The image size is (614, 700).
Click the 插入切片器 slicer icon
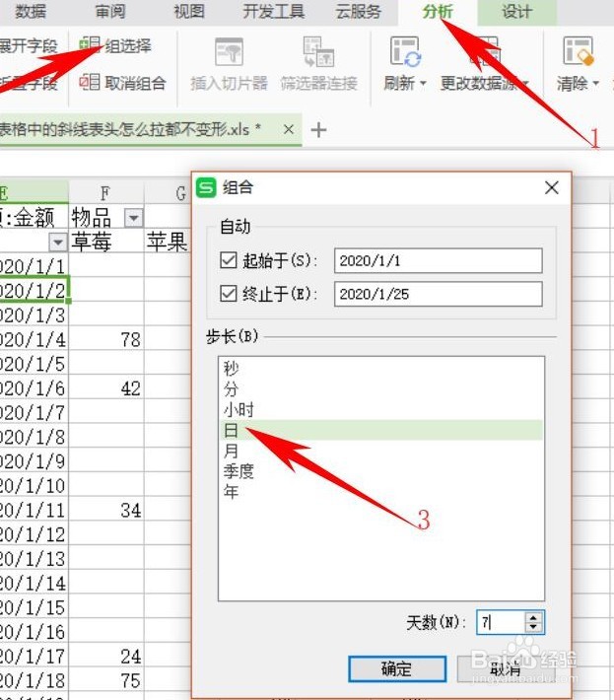pyautogui.click(x=229, y=52)
